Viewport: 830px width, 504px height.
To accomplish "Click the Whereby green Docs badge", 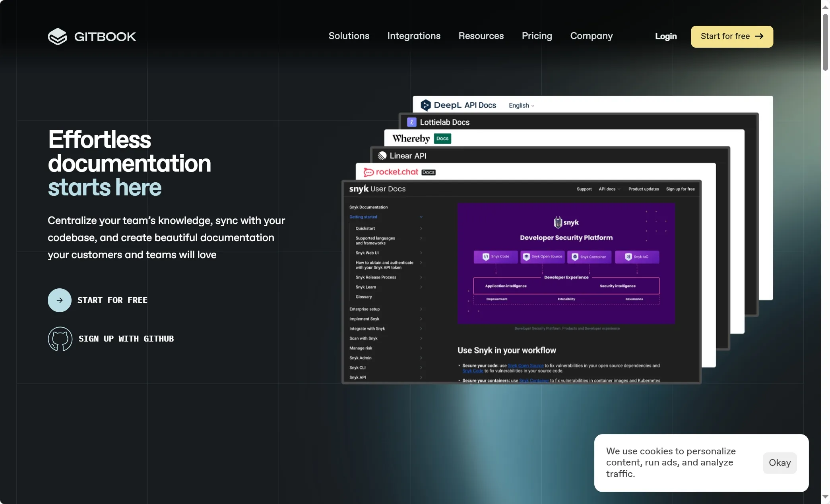I will (x=442, y=139).
